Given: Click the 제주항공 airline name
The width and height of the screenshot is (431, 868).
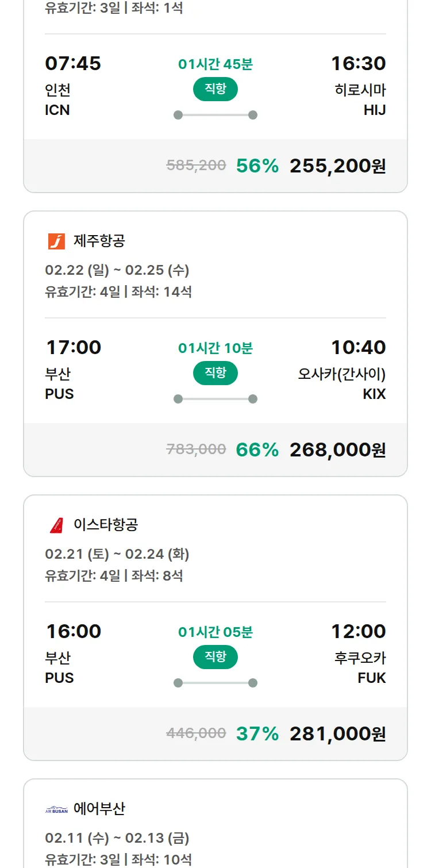Looking at the screenshot, I should 99,241.
